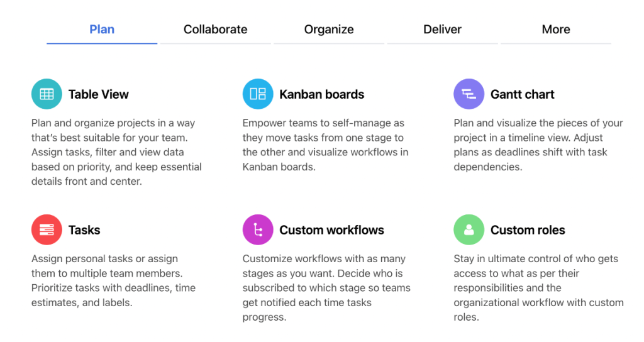Click the Table View description paragraph
This screenshot has height=342, width=644.
[x=116, y=152]
